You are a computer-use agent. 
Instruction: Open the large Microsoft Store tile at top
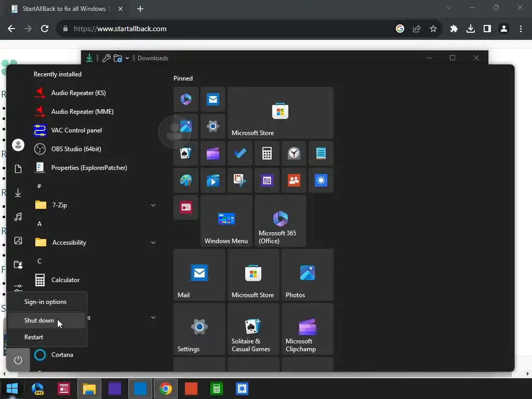tap(280, 113)
